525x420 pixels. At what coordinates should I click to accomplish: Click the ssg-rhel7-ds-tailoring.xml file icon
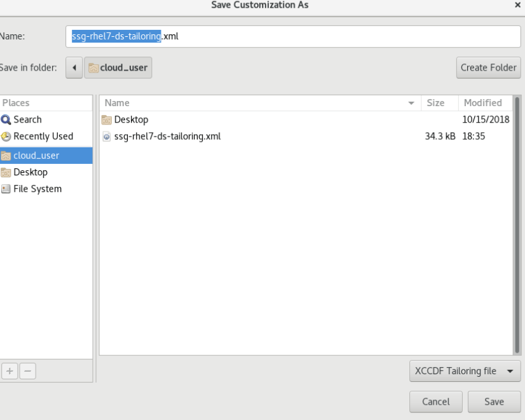106,136
